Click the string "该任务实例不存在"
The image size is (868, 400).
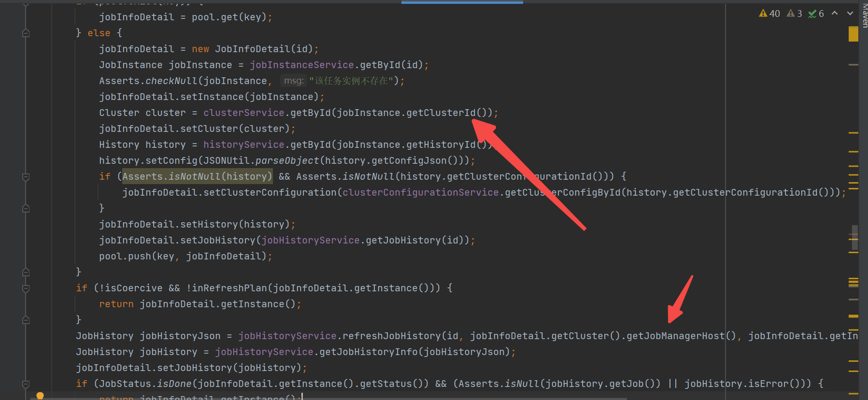click(351, 81)
